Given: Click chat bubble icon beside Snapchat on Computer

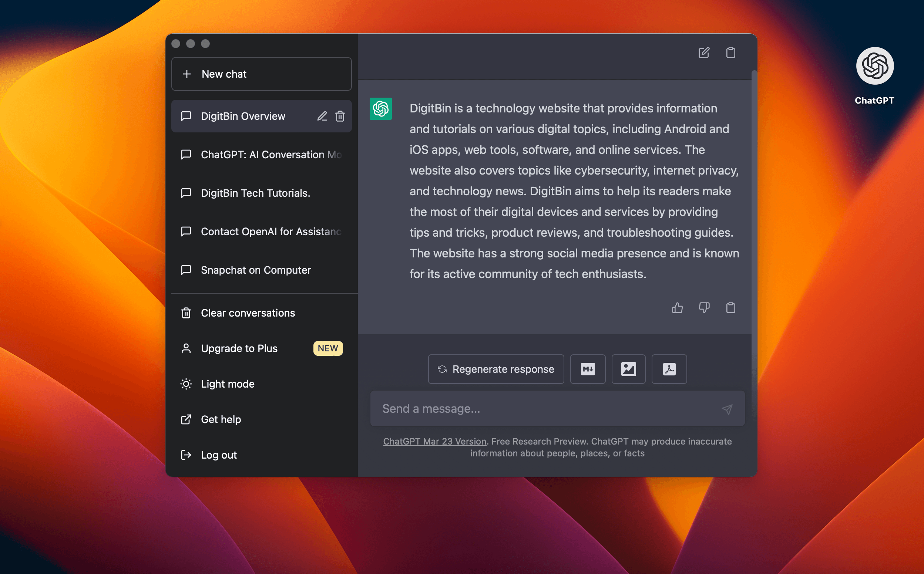Looking at the screenshot, I should (186, 270).
